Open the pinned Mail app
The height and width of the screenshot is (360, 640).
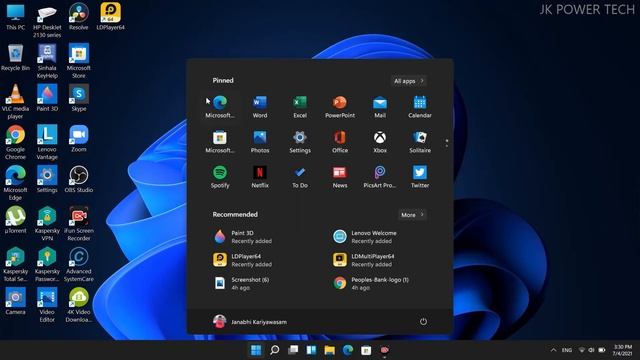(380, 107)
